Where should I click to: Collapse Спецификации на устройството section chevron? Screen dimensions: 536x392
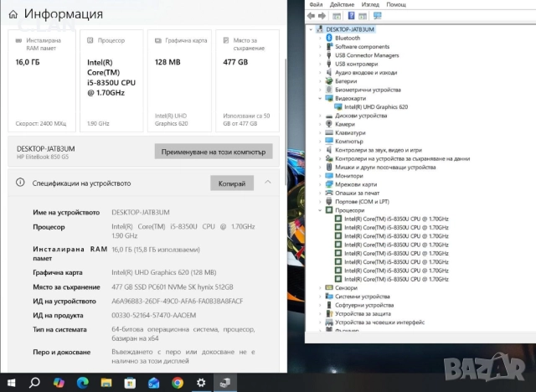pyautogui.click(x=268, y=183)
